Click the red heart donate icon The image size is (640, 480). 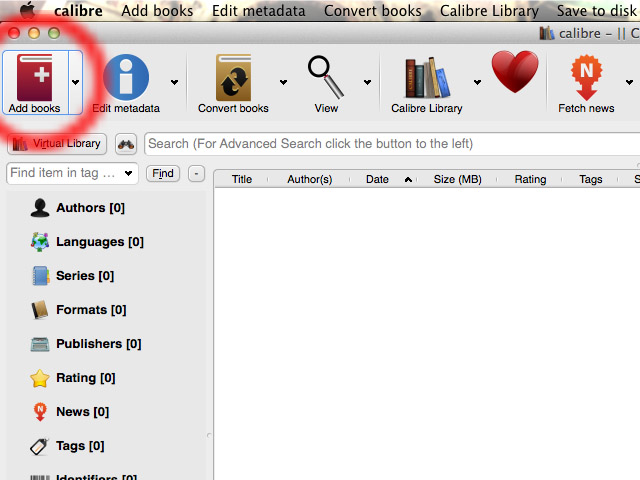pyautogui.click(x=515, y=74)
